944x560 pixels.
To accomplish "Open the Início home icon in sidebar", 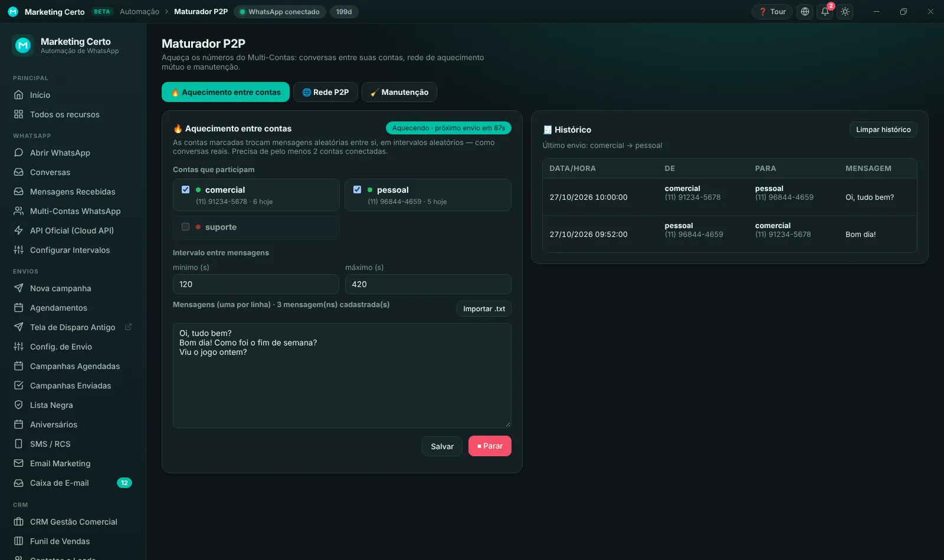I will [19, 95].
